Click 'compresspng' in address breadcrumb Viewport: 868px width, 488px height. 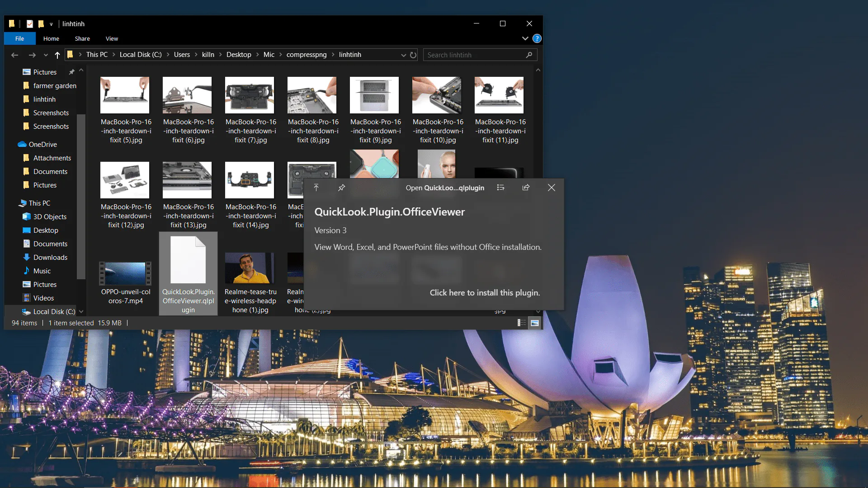[306, 55]
